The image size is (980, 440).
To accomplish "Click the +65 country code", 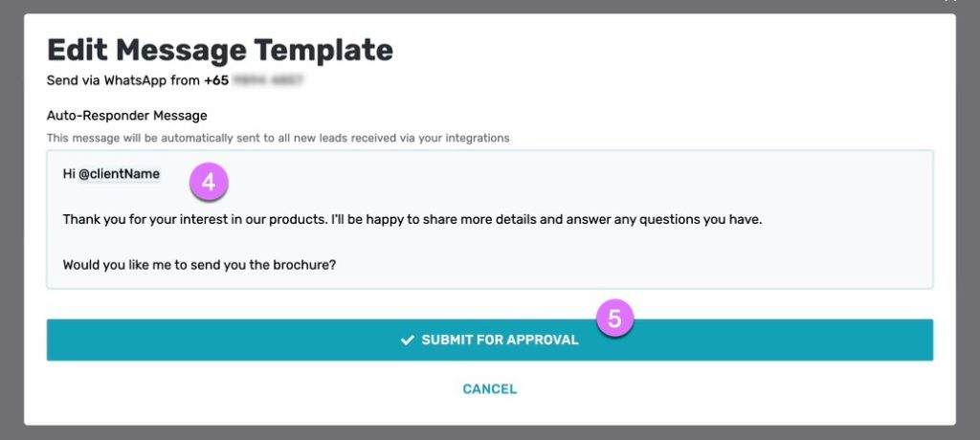I will point(216,80).
